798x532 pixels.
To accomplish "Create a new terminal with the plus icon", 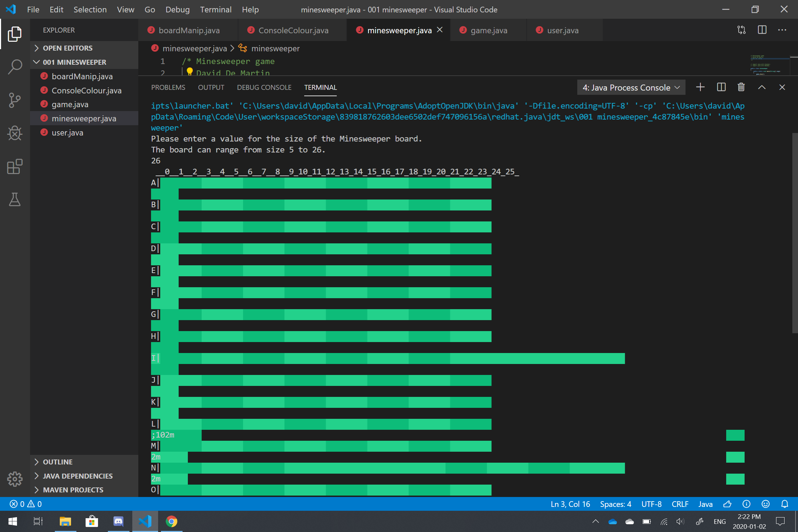I will [700, 87].
